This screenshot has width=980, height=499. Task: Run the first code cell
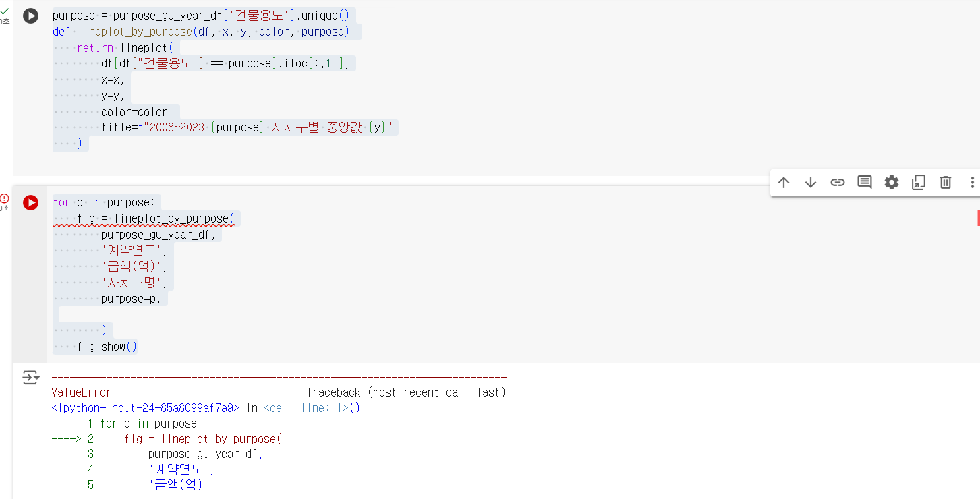tap(30, 16)
